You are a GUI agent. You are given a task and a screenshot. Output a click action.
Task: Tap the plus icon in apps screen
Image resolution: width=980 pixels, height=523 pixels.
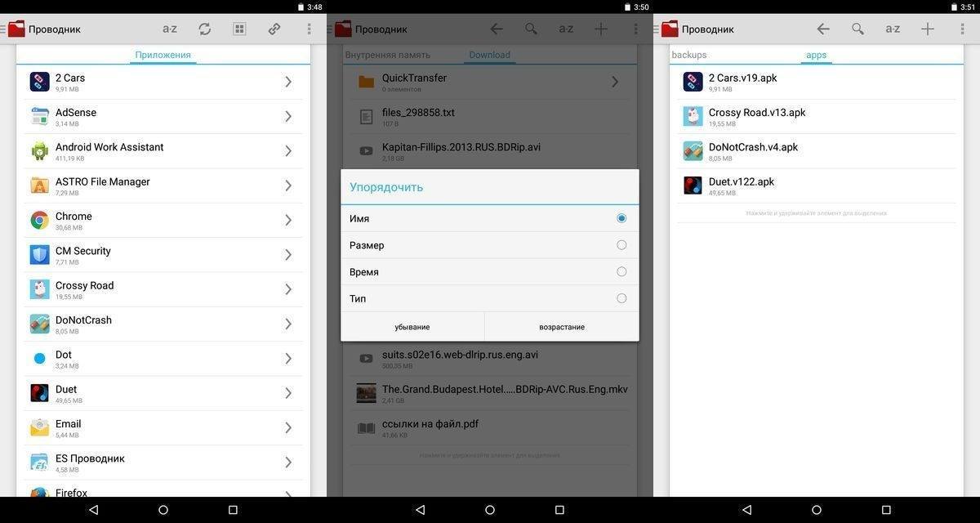(928, 29)
